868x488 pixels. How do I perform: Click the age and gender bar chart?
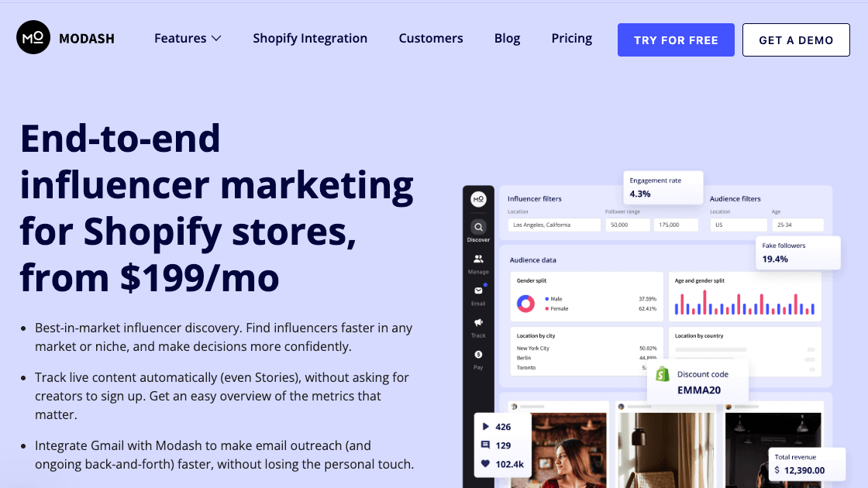(x=745, y=303)
